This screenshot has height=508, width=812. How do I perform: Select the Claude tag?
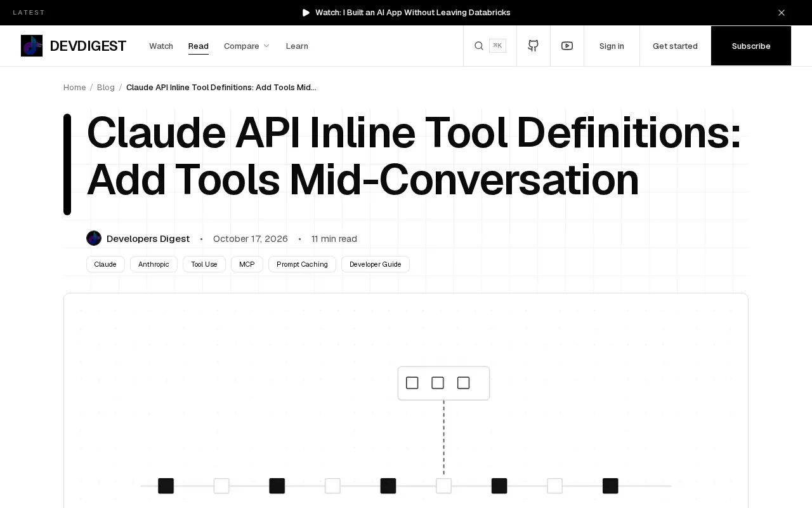105,264
